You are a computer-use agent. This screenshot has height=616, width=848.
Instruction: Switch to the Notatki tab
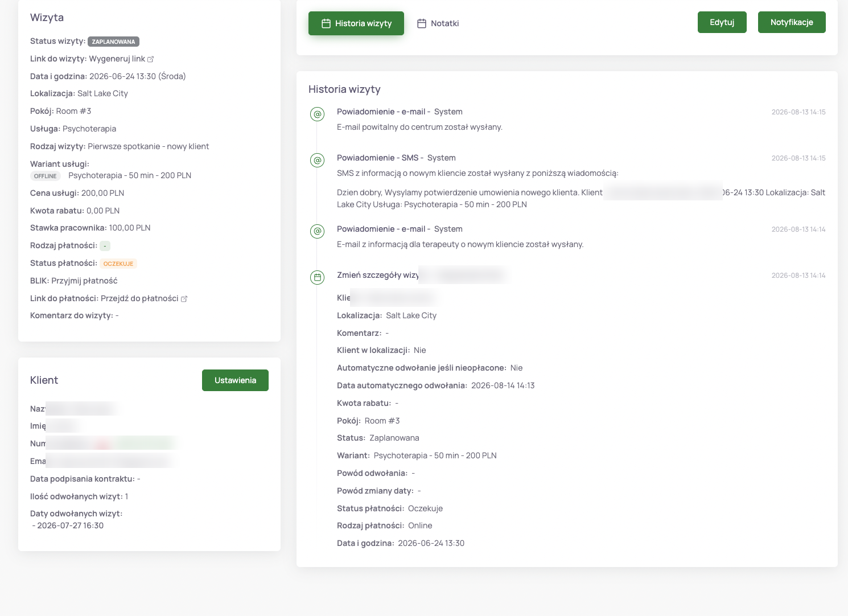[x=438, y=23]
